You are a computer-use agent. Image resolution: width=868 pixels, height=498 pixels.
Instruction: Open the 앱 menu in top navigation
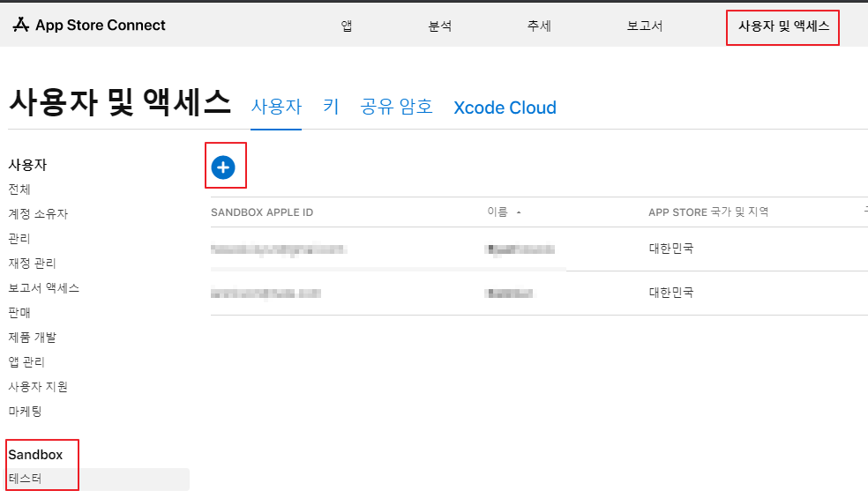[347, 26]
